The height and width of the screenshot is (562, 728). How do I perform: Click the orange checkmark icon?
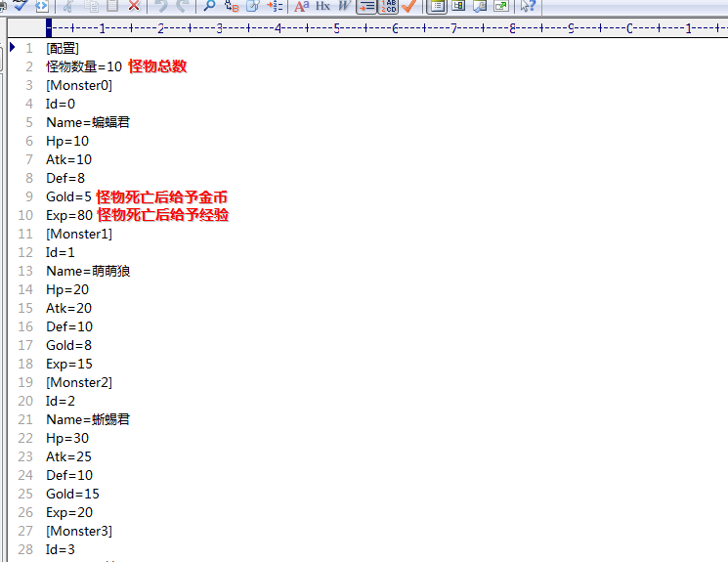[409, 6]
